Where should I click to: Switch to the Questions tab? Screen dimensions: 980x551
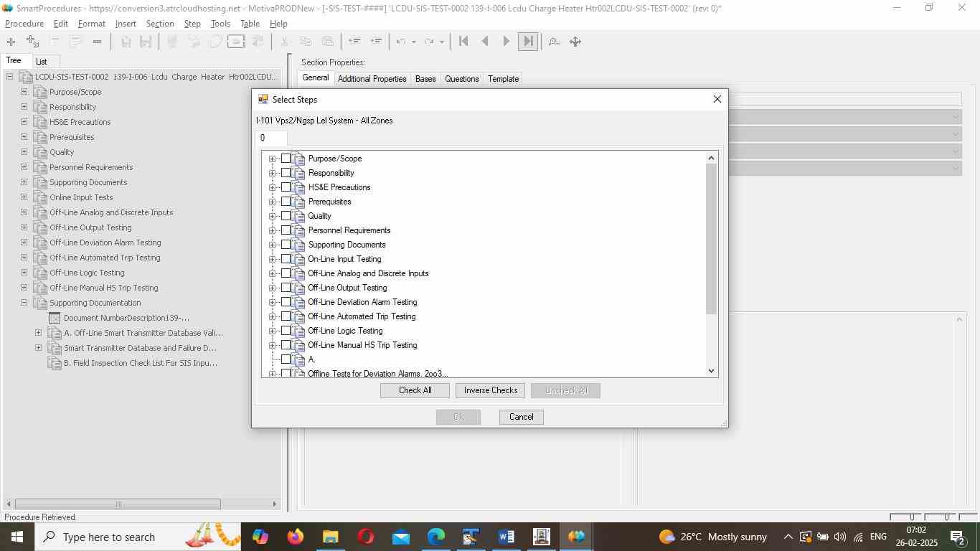pos(461,79)
